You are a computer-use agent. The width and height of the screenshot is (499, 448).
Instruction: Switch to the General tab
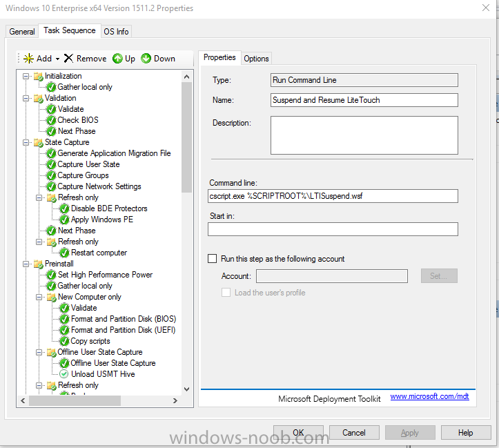(x=22, y=31)
